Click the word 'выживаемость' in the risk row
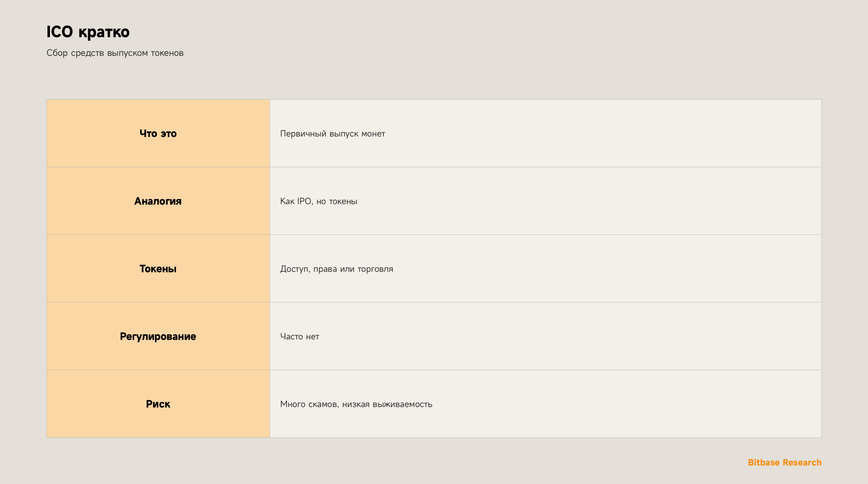Viewport: 868px width, 484px height. [402, 404]
